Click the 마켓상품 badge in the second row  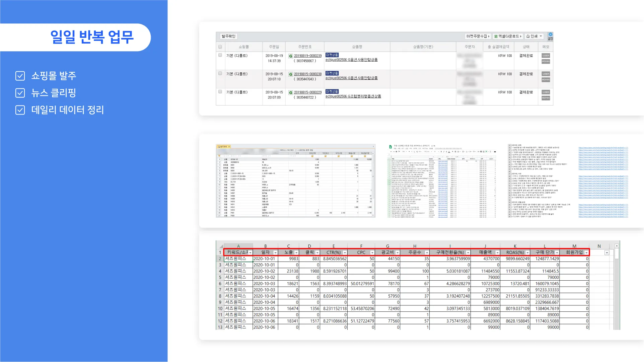click(332, 73)
